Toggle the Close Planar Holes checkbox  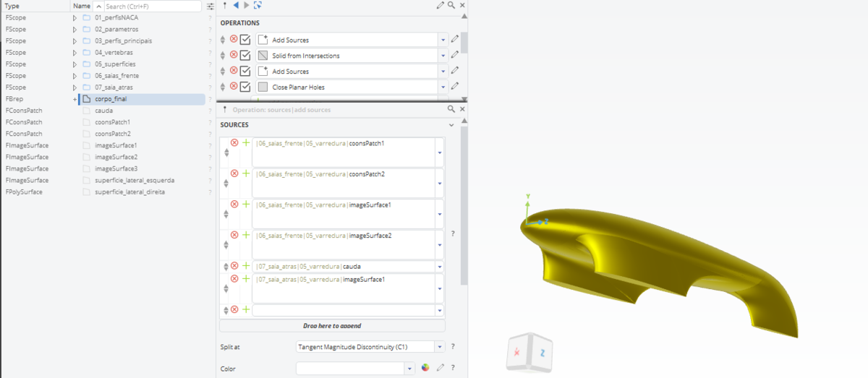[x=245, y=87]
